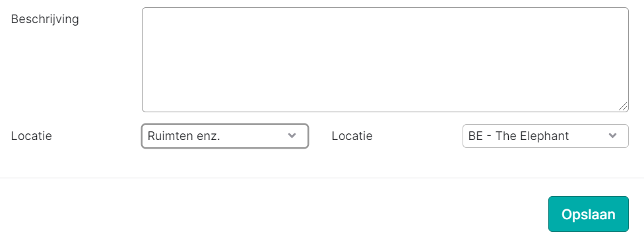Viewport: 644px width, 245px height.
Task: Click the bottom-right corner handle of the textarea
Action: [623, 106]
